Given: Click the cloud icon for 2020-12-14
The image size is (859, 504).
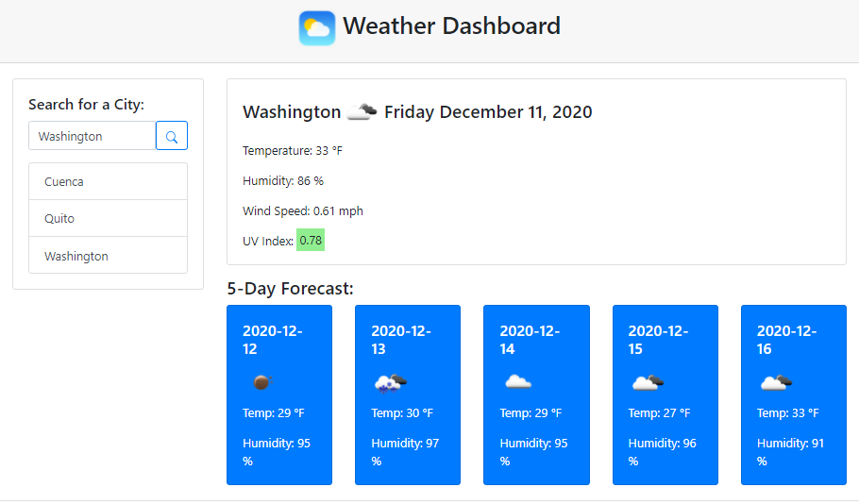Looking at the screenshot, I should pyautogui.click(x=518, y=382).
